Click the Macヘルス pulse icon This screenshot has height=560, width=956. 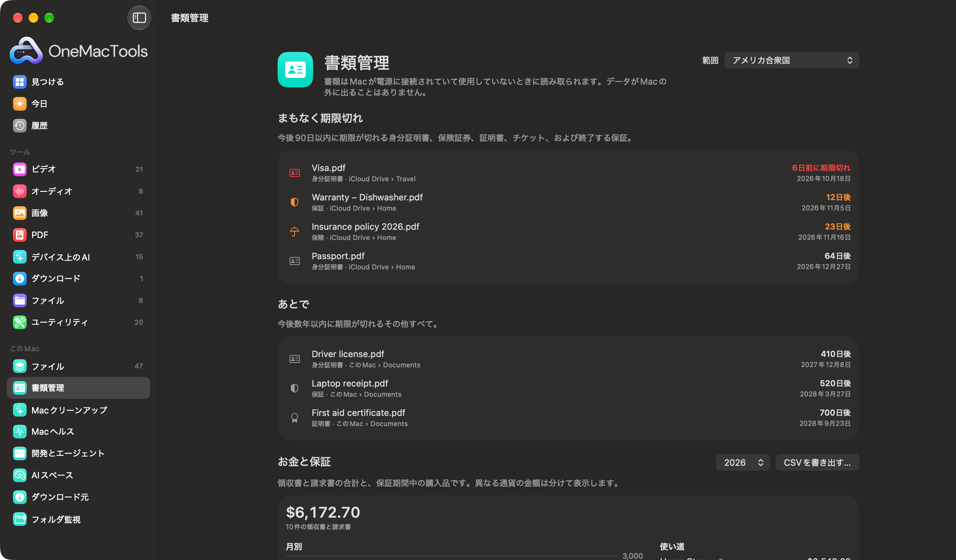[20, 431]
